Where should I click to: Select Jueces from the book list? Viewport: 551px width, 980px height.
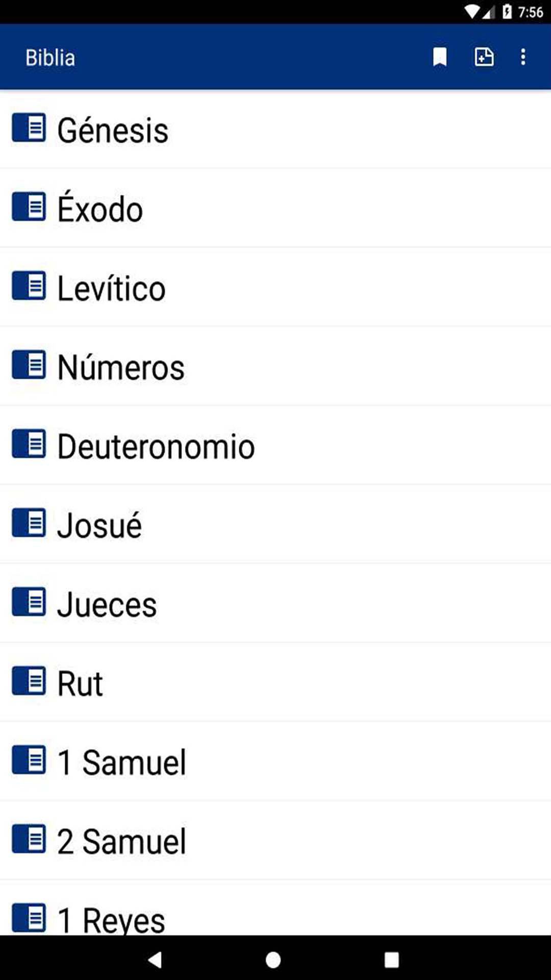[x=107, y=605]
